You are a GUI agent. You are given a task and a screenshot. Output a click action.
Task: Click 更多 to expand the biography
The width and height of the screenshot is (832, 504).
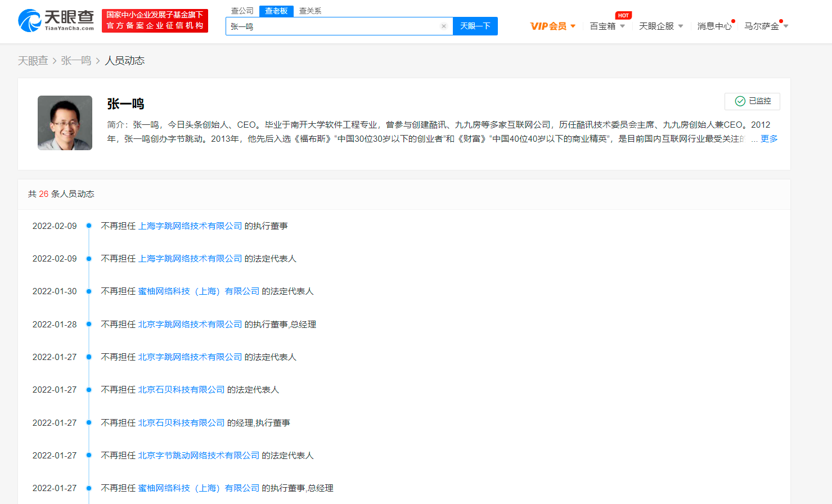(x=769, y=139)
